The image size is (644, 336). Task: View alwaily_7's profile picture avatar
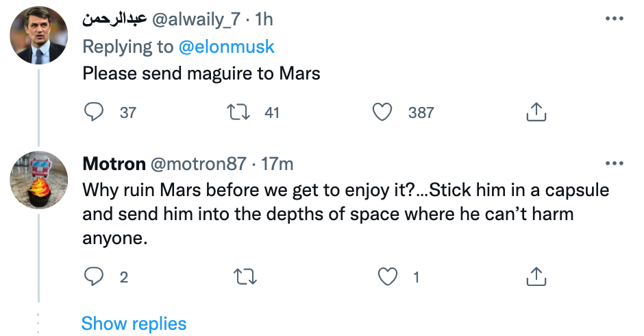click(x=39, y=36)
